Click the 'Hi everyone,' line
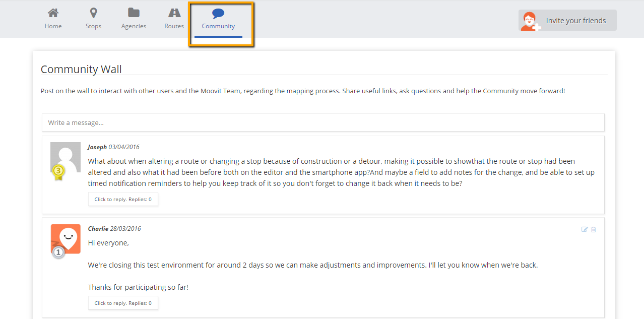The height and width of the screenshot is (319, 644). click(108, 243)
